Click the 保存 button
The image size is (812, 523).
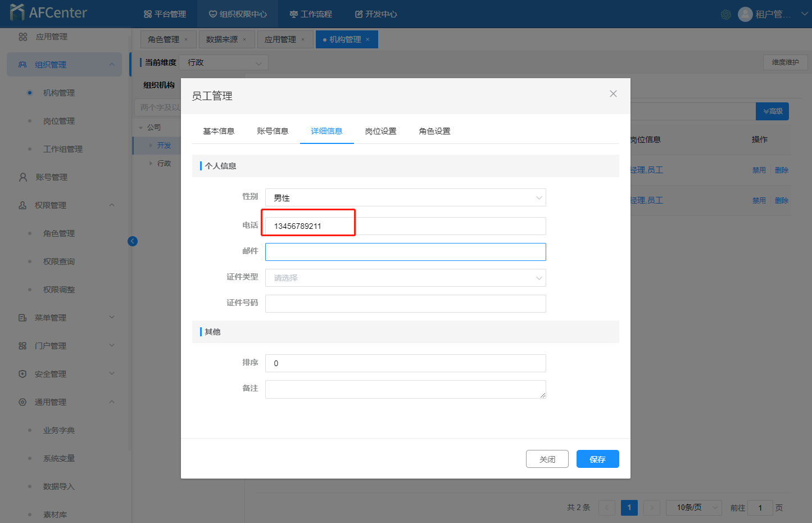[x=597, y=459]
